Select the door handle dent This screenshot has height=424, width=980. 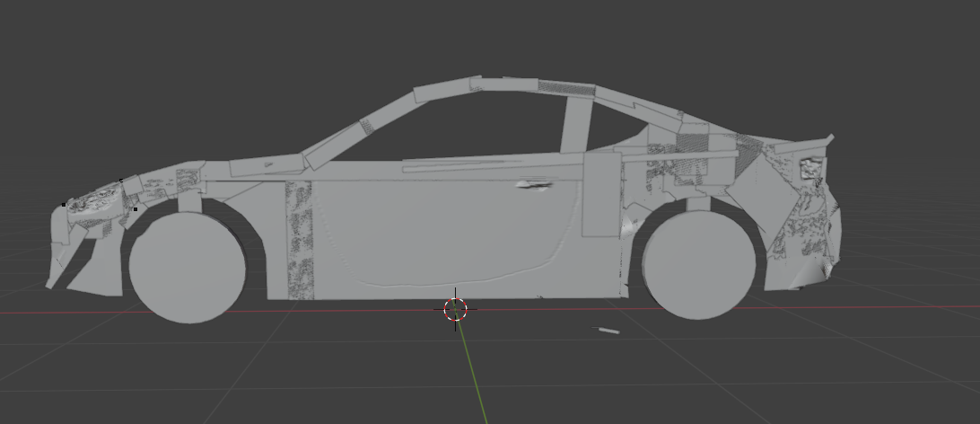[534, 184]
